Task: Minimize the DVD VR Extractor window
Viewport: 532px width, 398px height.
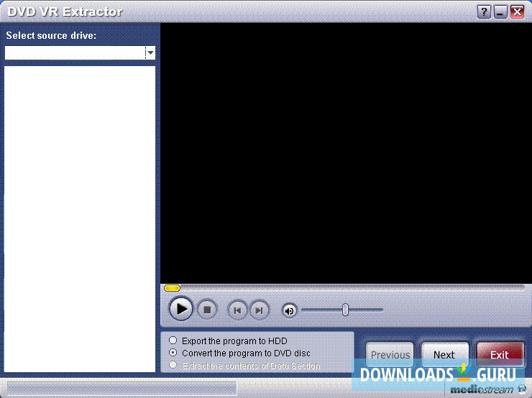Action: click(500, 12)
